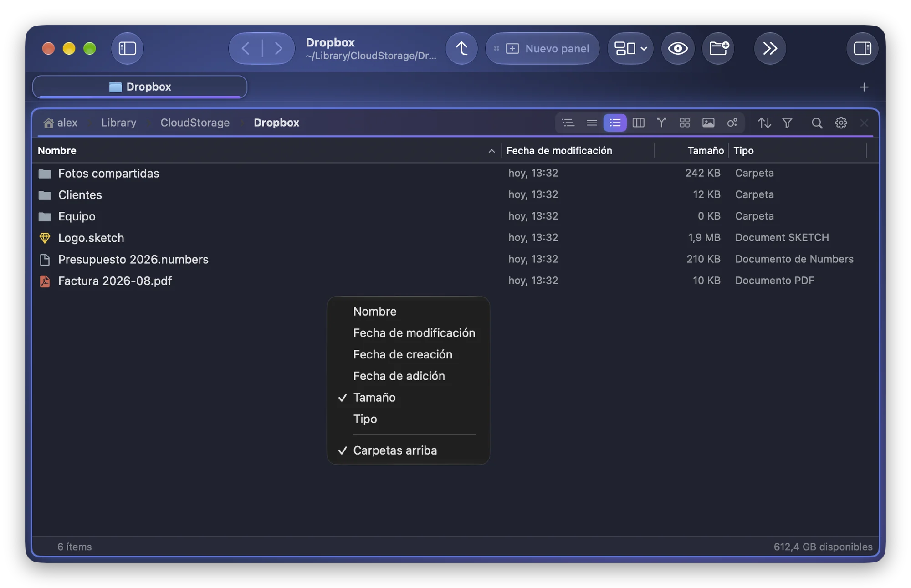Select Factura 2026-08.pdf file
This screenshot has width=911, height=588.
[x=455, y=281]
